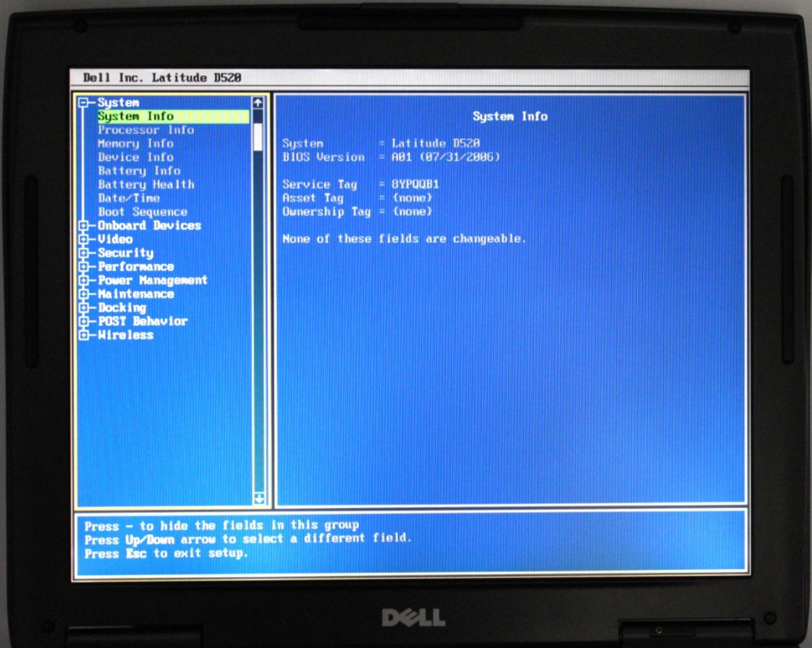Select the Security label
The width and height of the screenshot is (812, 648).
(x=125, y=253)
